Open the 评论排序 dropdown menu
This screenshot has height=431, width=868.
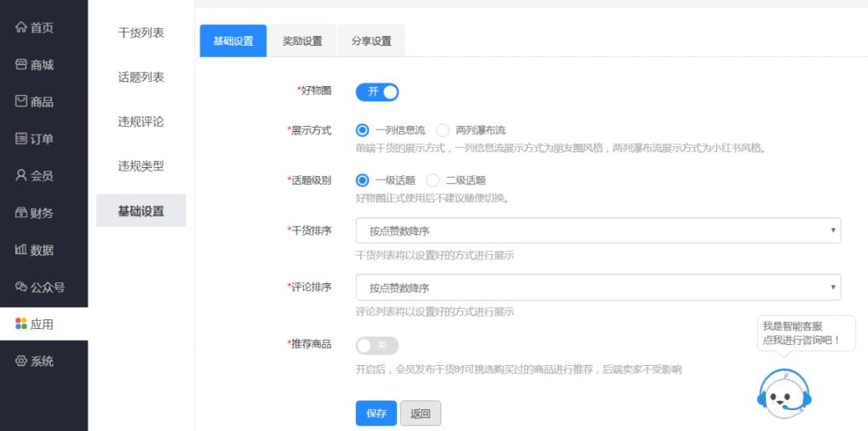598,288
